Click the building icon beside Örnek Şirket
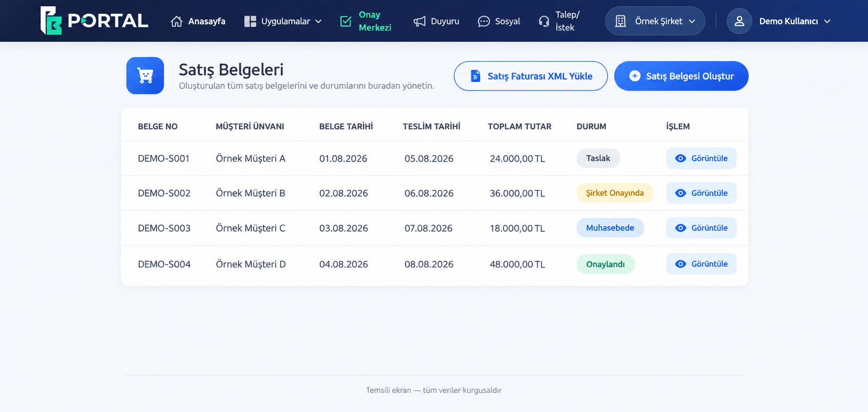868x412 pixels. tap(620, 21)
